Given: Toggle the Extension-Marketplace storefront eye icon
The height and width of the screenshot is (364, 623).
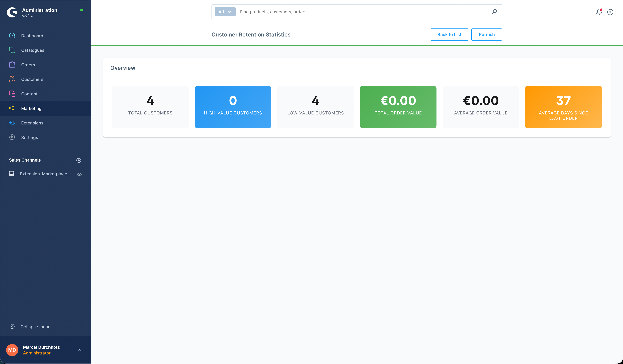Looking at the screenshot, I should [x=79, y=174].
